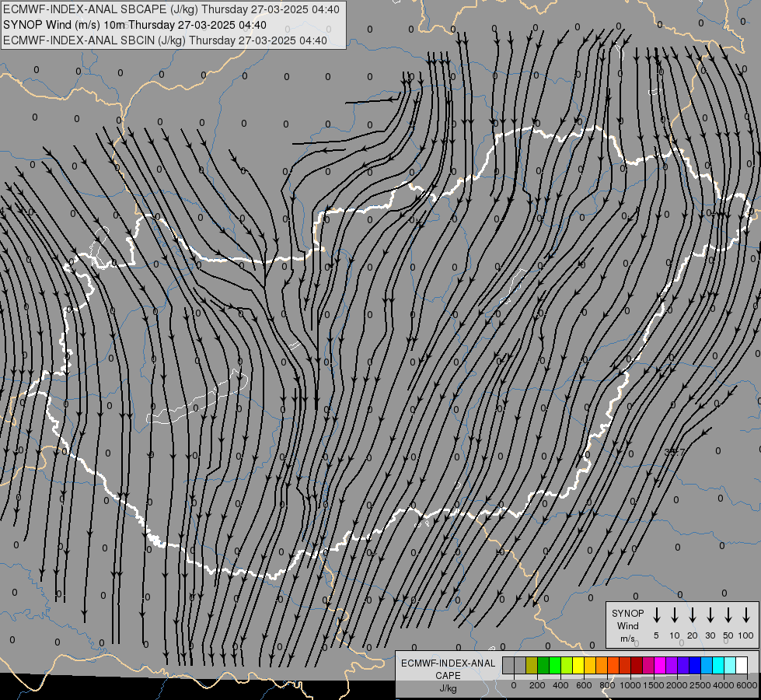Select the pink-magenta swatch left of 1500
Screen dimensions: 761x700
point(648,665)
